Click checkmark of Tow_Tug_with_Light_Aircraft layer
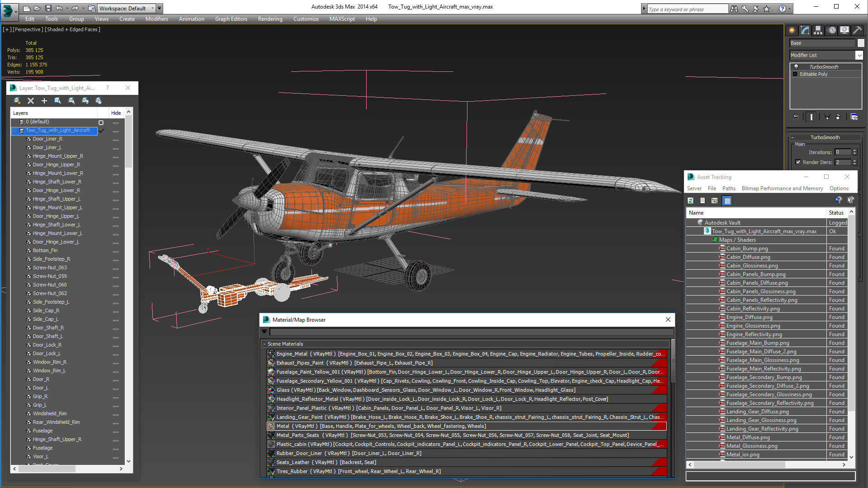 101,131
